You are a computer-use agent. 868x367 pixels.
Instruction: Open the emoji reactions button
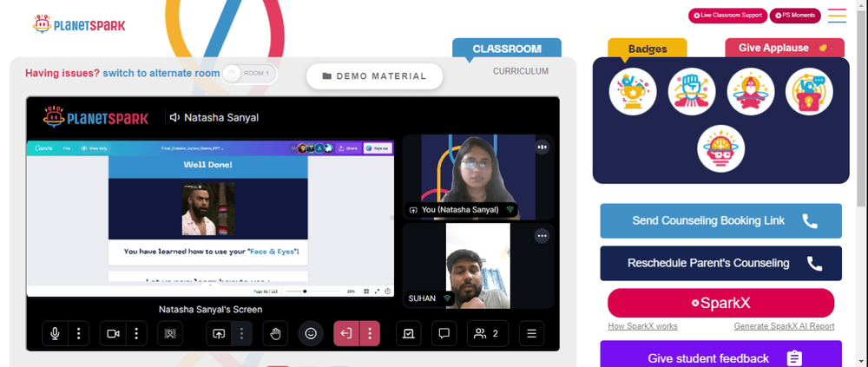[311, 334]
